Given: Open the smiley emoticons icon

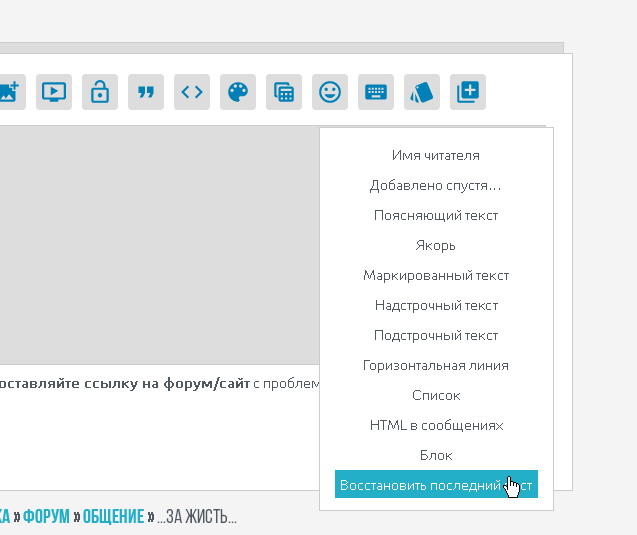Looking at the screenshot, I should (x=330, y=92).
